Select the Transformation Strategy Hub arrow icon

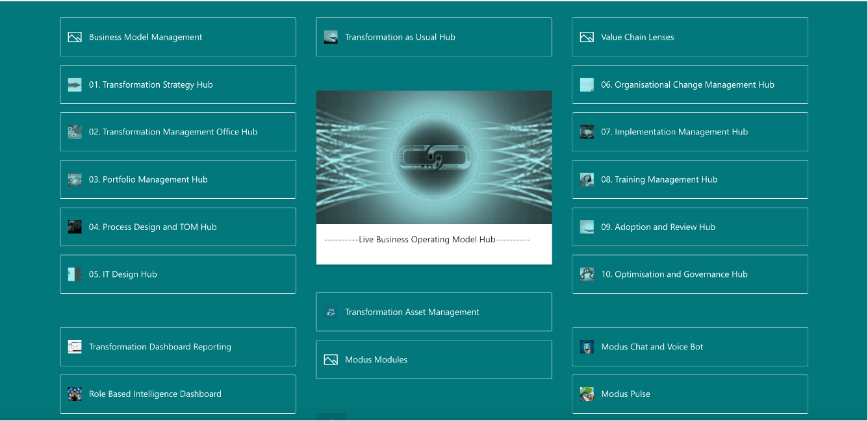point(73,84)
